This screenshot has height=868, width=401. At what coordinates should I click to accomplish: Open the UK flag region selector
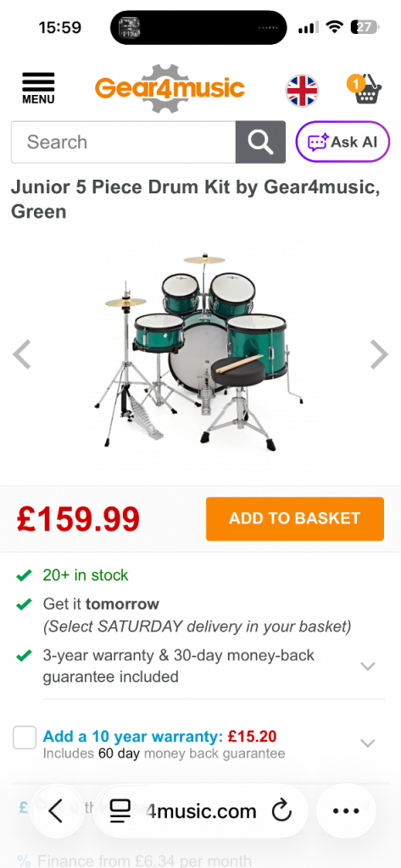coord(302,90)
